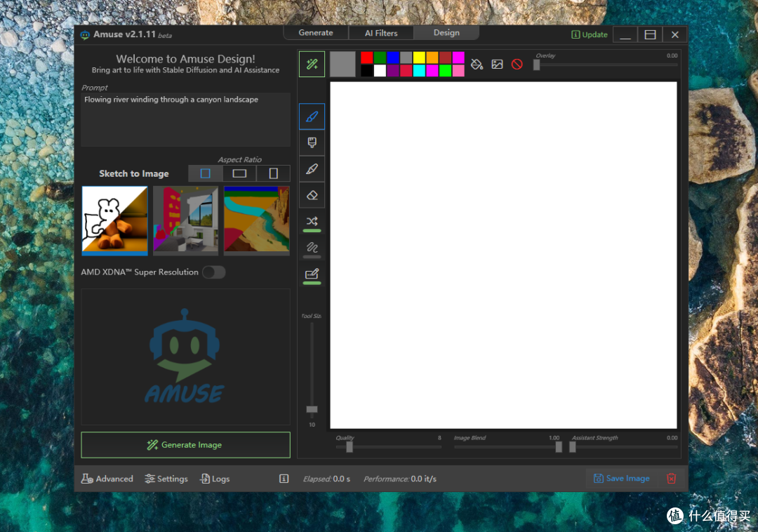Pick the yellow color swatch

pyautogui.click(x=419, y=58)
